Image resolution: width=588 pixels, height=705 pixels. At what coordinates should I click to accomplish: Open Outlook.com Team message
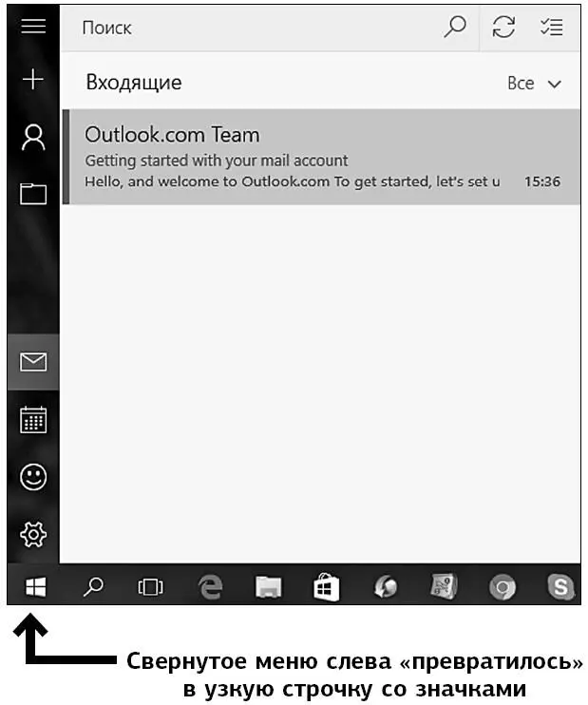321,157
